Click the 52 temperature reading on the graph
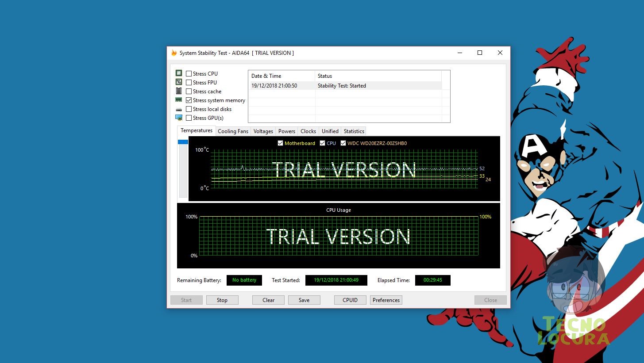The height and width of the screenshot is (363, 644). [x=482, y=168]
